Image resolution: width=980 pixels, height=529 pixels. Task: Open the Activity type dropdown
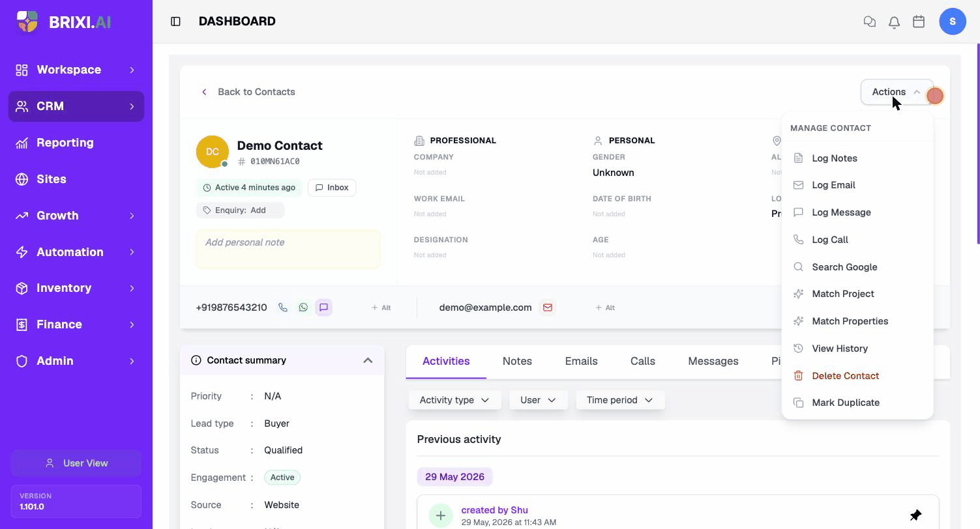(x=454, y=400)
